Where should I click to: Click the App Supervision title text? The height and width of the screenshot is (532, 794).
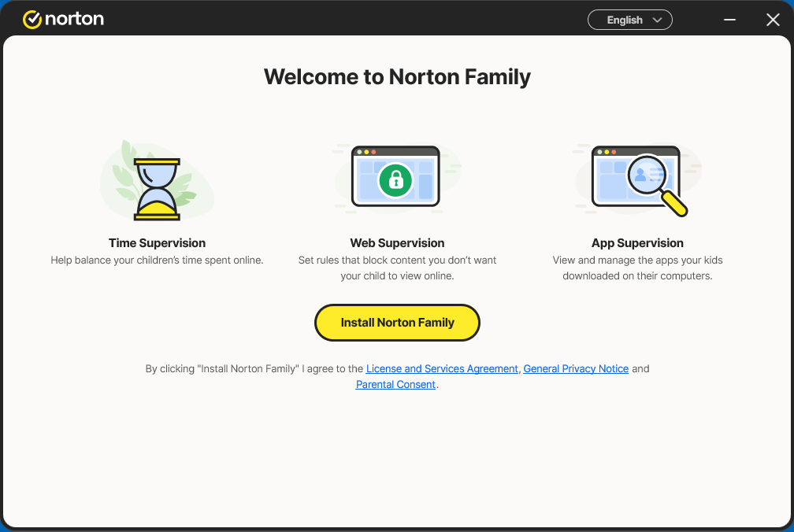(x=637, y=242)
